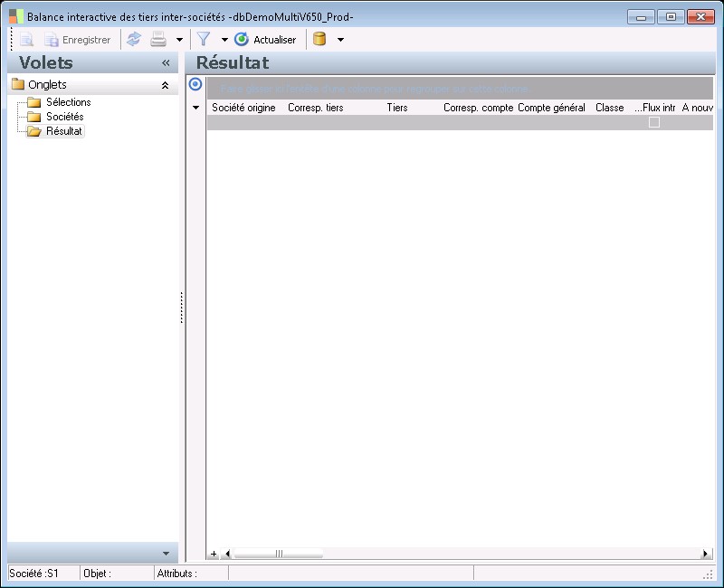Collapse the Volets panel with double chevron
This screenshot has width=724, height=588.
pyautogui.click(x=166, y=62)
